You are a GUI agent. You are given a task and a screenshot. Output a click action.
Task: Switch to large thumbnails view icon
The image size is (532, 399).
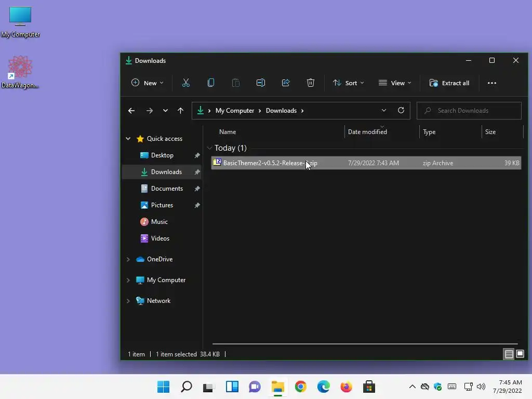(520, 354)
